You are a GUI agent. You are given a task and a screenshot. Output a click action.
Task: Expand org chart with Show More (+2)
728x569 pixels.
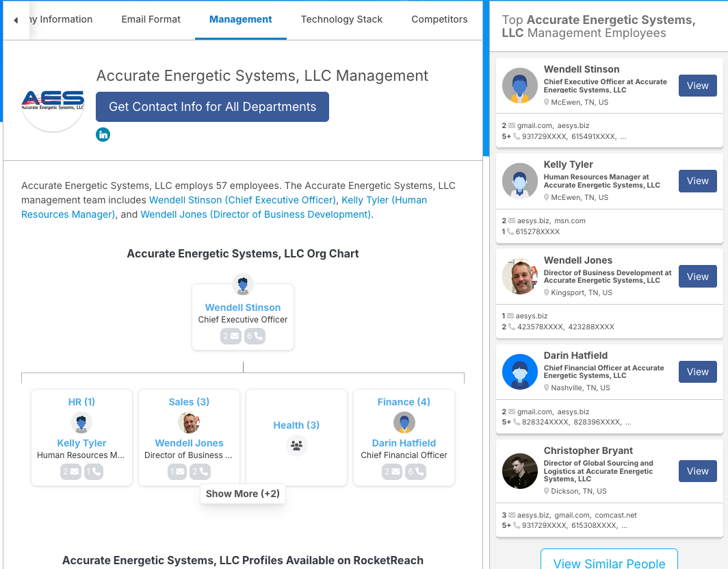tap(243, 494)
